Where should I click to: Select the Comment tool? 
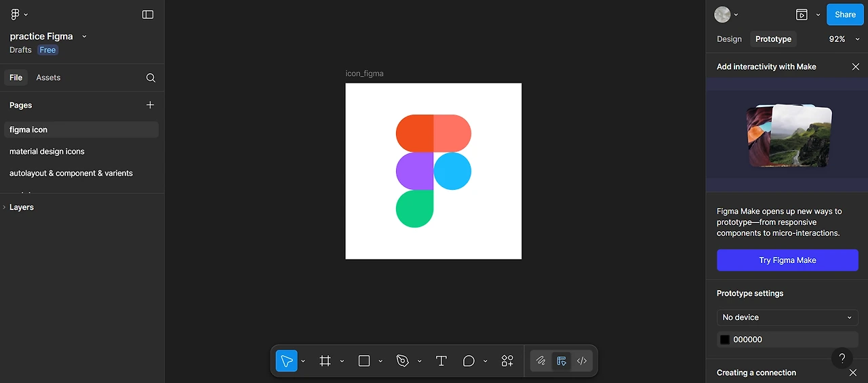[x=469, y=361]
